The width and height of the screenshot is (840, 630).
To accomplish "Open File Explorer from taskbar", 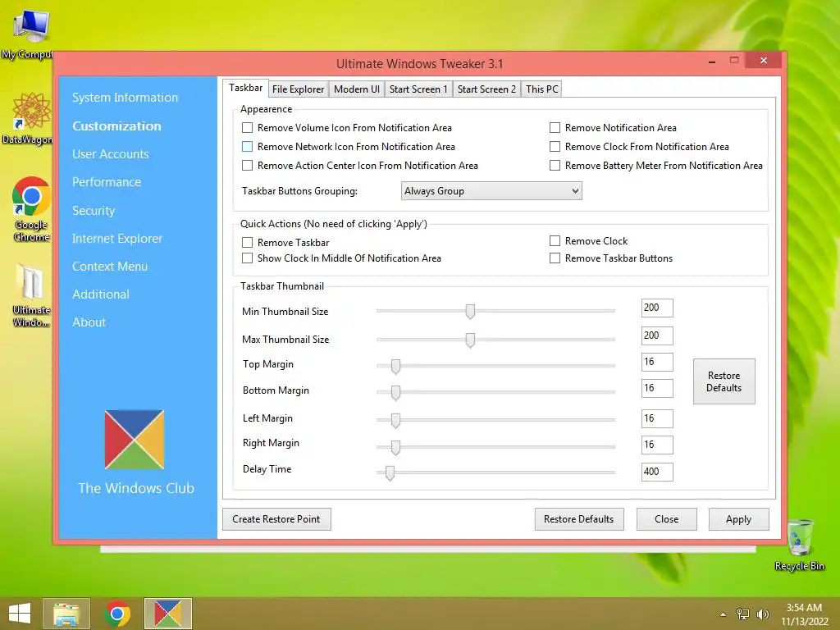I will [66, 614].
